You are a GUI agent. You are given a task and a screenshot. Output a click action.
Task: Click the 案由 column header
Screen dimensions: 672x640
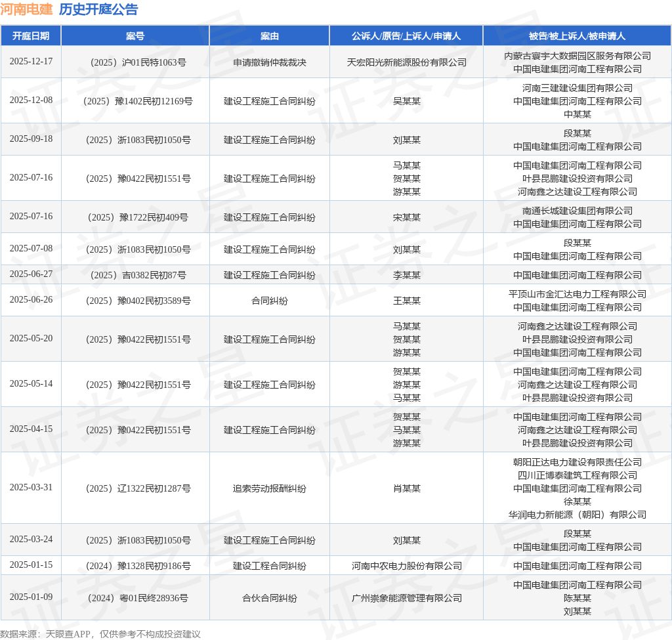coord(269,36)
